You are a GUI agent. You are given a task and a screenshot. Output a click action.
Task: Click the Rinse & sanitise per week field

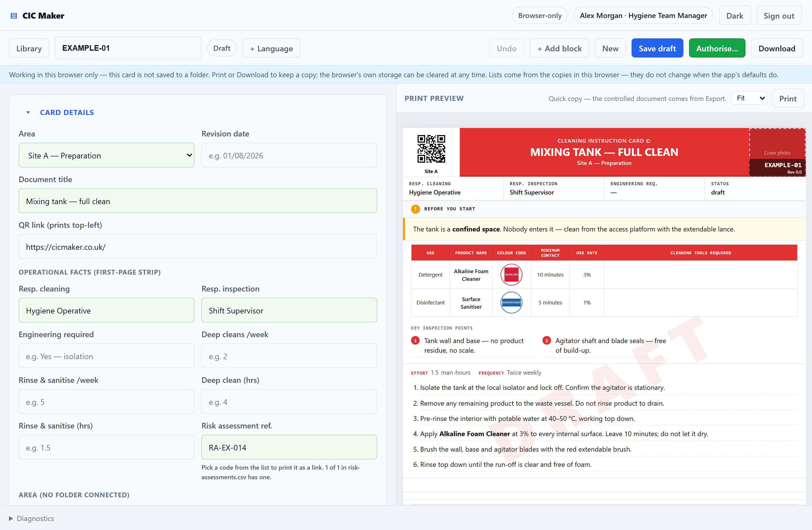107,402
